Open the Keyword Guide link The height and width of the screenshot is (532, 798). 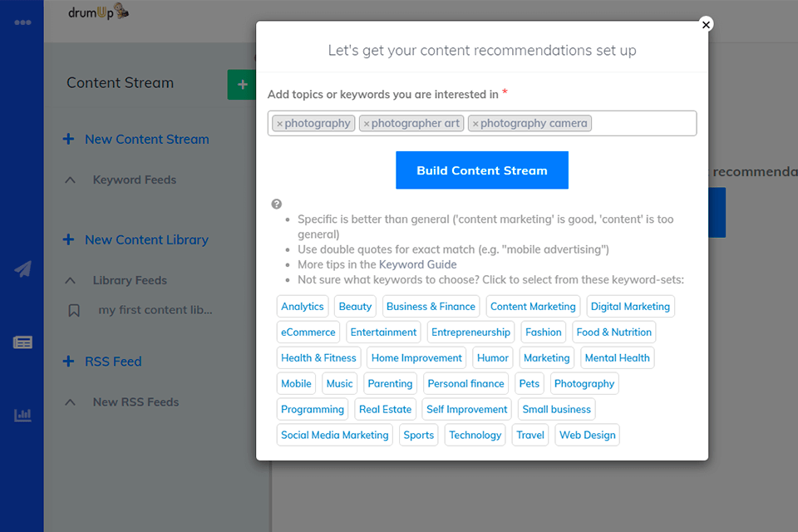(x=417, y=264)
